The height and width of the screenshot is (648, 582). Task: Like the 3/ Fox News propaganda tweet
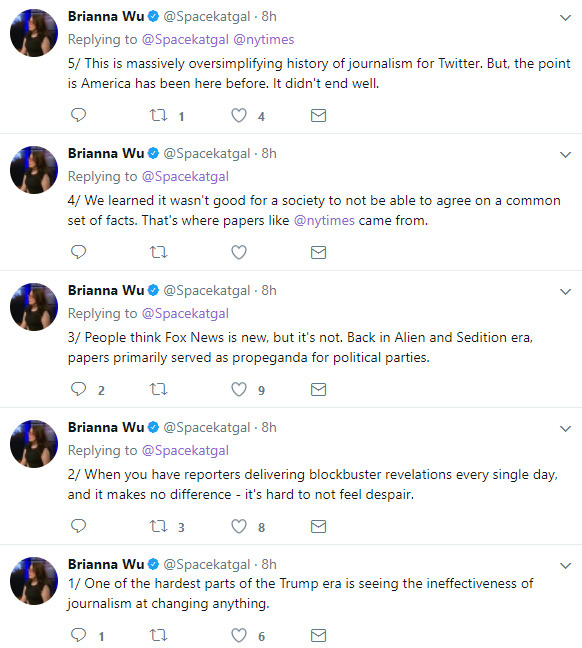pos(239,389)
